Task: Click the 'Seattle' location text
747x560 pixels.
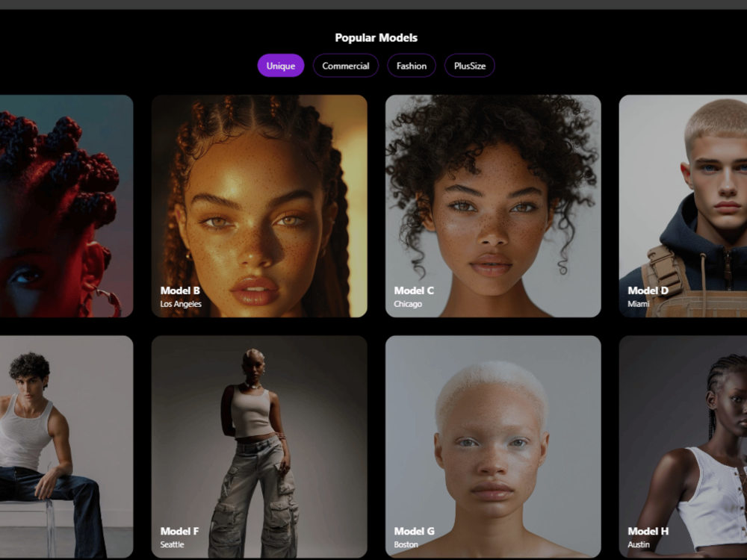Action: pyautogui.click(x=172, y=544)
